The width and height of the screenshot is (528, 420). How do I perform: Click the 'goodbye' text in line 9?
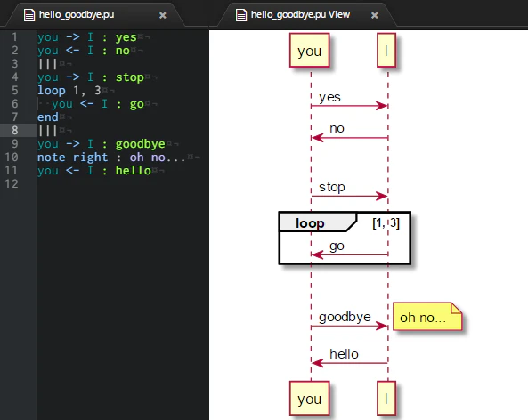click(x=141, y=144)
